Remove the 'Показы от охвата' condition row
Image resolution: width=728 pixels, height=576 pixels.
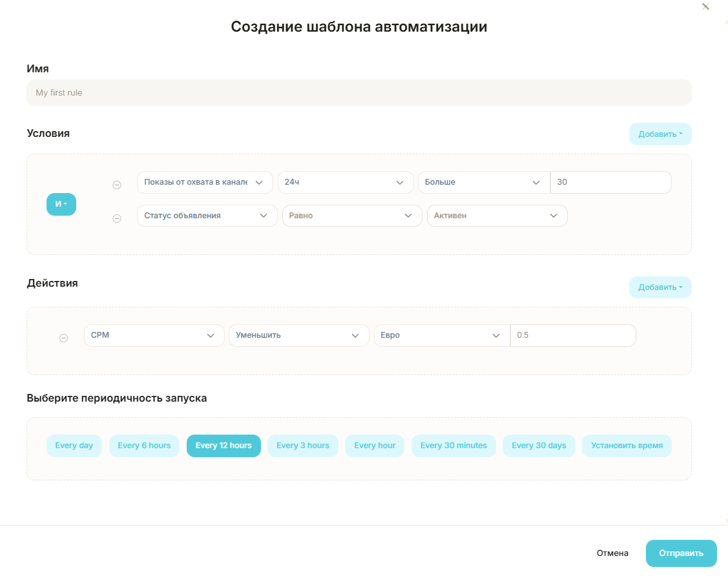(x=117, y=185)
